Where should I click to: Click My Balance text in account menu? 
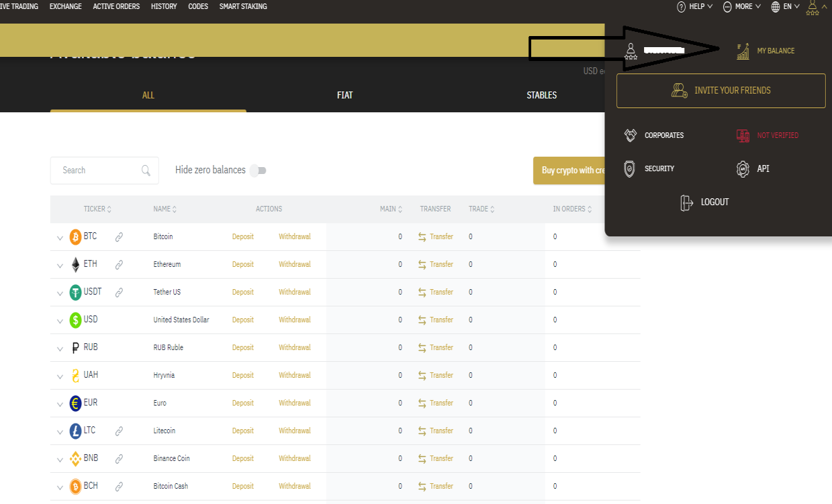(x=776, y=51)
